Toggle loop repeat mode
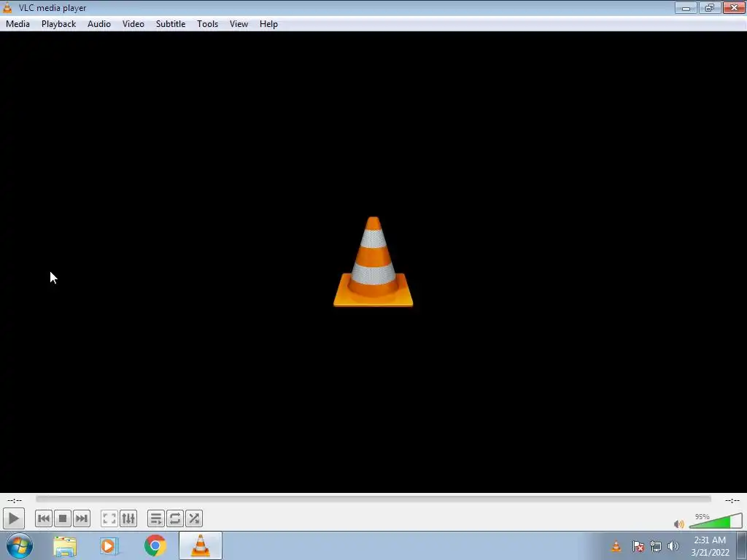747x560 pixels. tap(175, 518)
